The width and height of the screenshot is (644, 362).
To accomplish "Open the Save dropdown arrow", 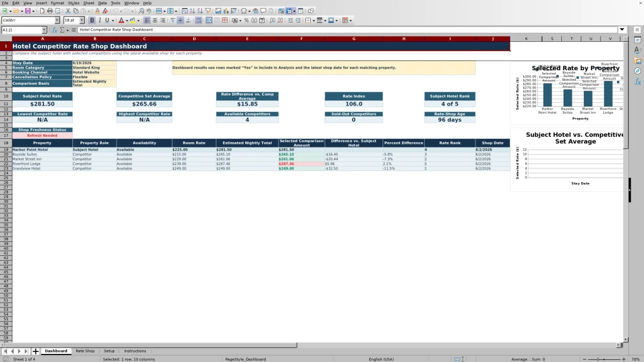I will 33,11.
